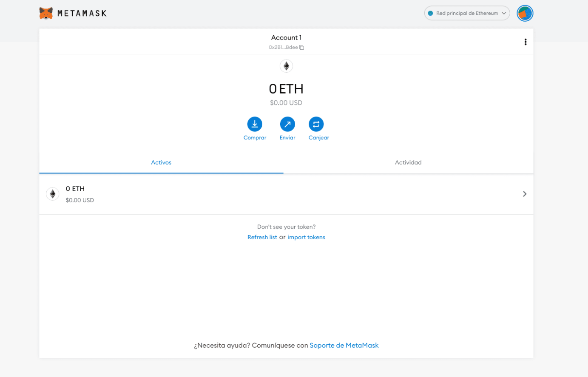Switch to the Actividad tab
This screenshot has width=588, height=377.
(408, 162)
